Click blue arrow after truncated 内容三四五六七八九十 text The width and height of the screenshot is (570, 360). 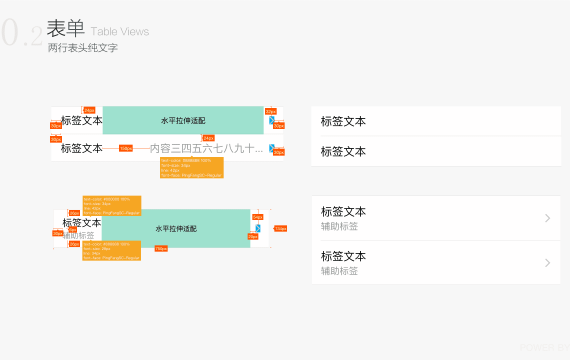[x=272, y=148]
